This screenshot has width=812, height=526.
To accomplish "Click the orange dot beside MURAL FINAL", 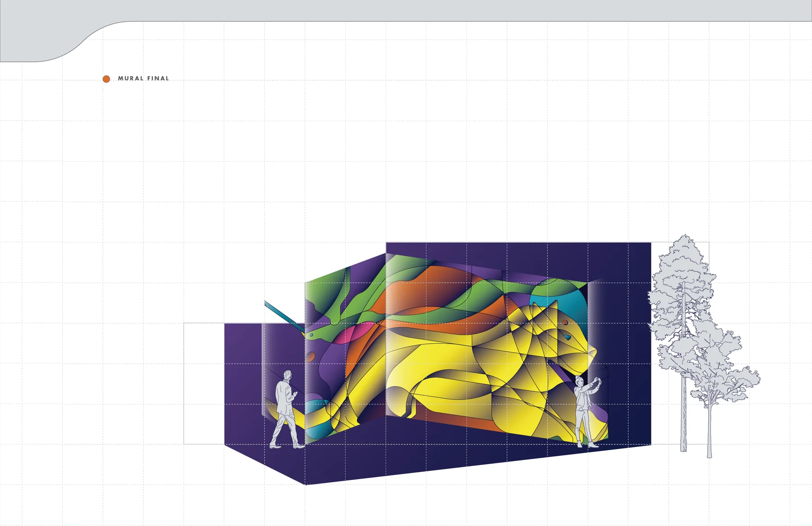I will coord(106,79).
